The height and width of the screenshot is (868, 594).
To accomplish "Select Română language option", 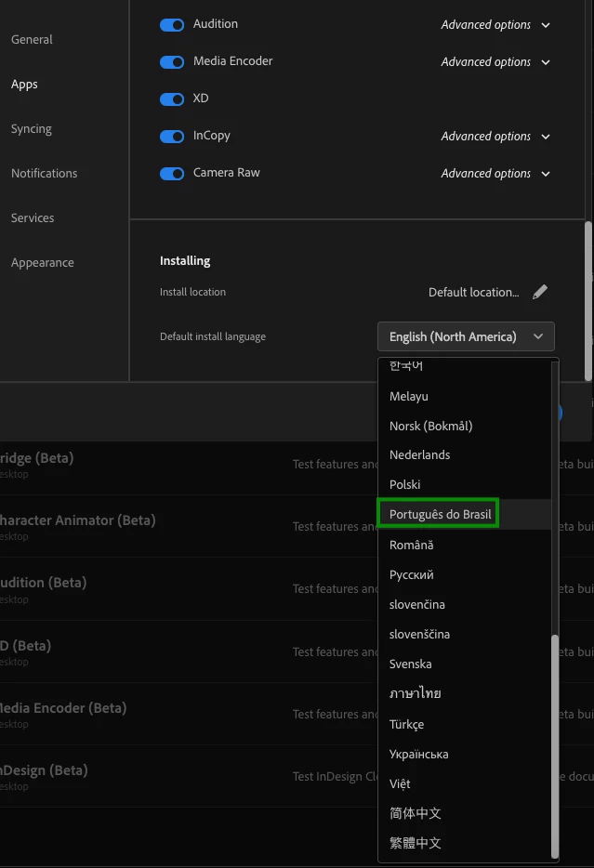I will click(465, 545).
